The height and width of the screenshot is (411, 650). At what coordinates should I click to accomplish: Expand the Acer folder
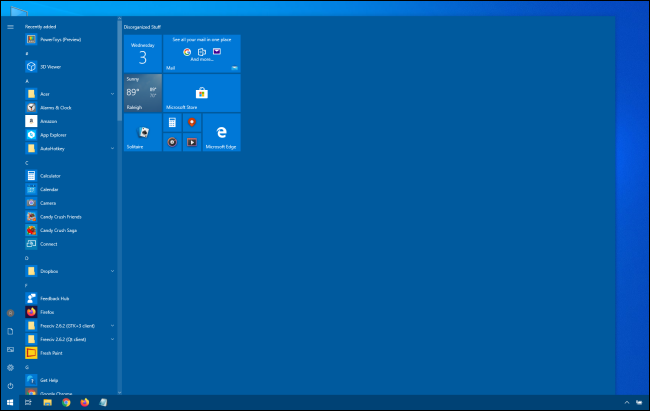coord(112,93)
